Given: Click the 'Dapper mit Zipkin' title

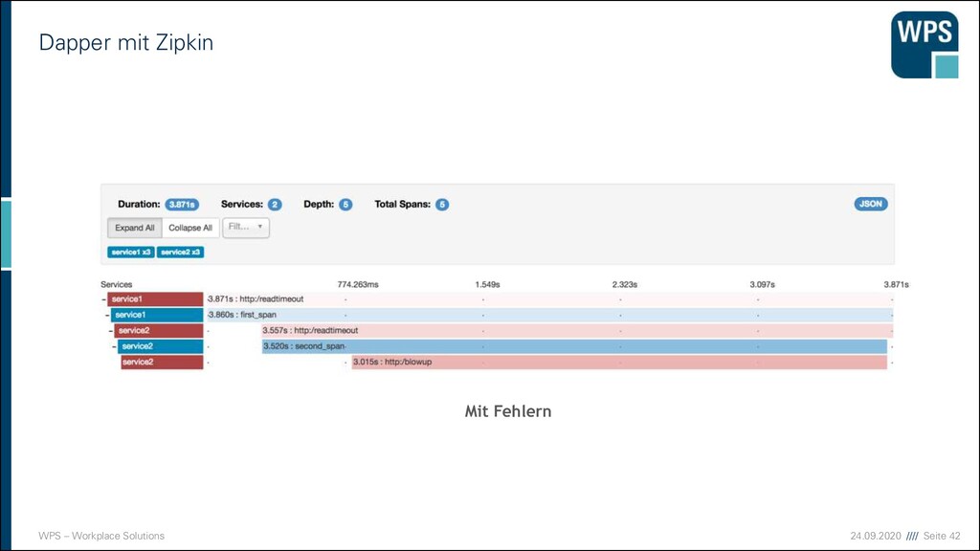Looking at the screenshot, I should (x=126, y=42).
